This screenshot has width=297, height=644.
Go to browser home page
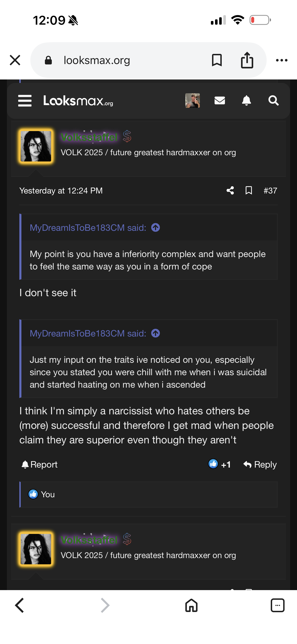[191, 605]
